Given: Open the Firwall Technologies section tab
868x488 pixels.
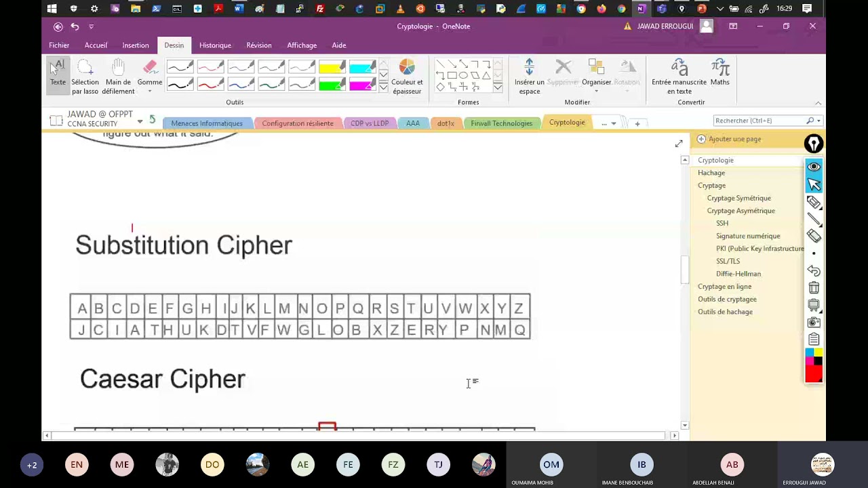Looking at the screenshot, I should coord(502,123).
